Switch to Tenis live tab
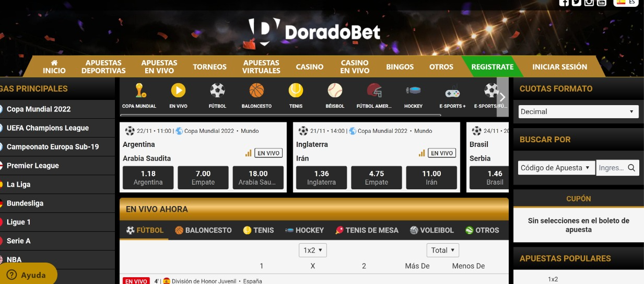Viewport: 644px width, 284px height. (x=259, y=230)
